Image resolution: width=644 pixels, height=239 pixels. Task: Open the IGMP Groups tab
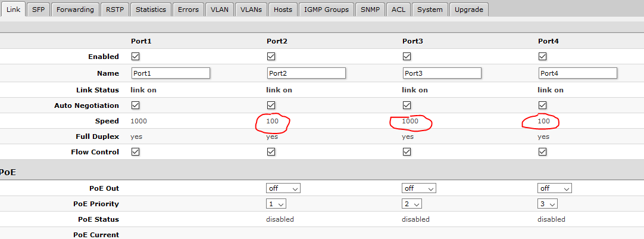click(x=326, y=10)
